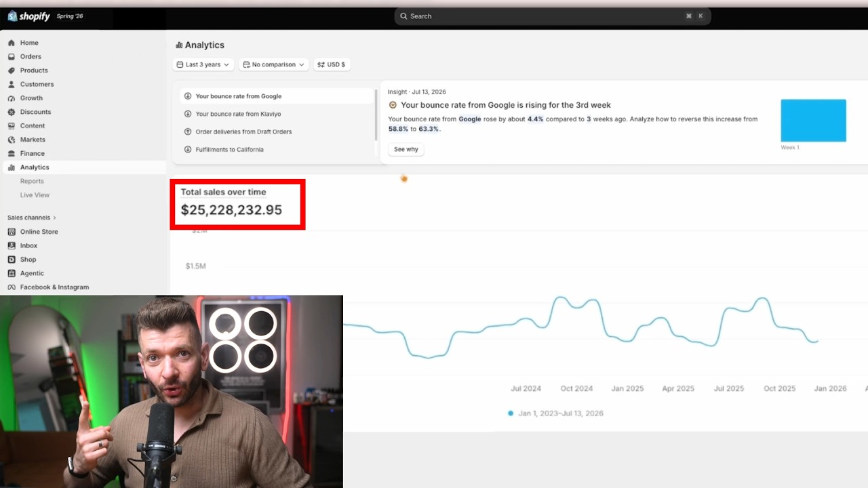Click the Agentic channel icon
This screenshot has width=868, height=488.
click(12, 273)
